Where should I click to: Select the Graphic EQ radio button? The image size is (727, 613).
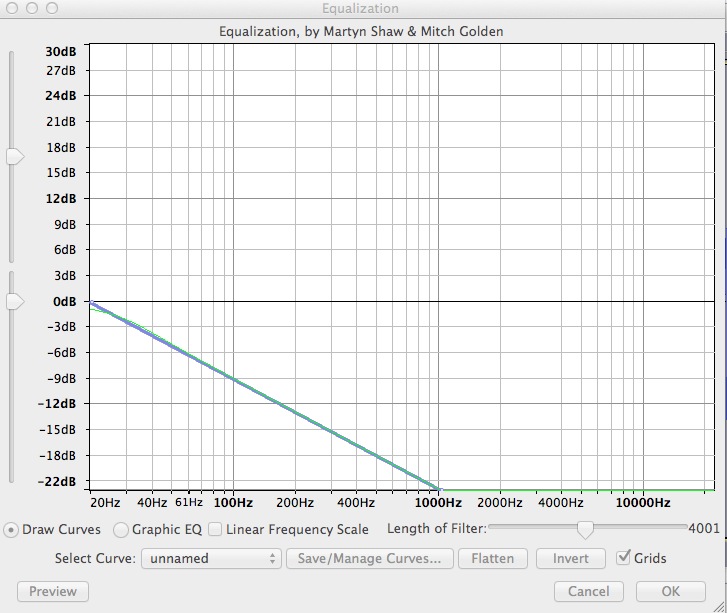tap(121, 530)
